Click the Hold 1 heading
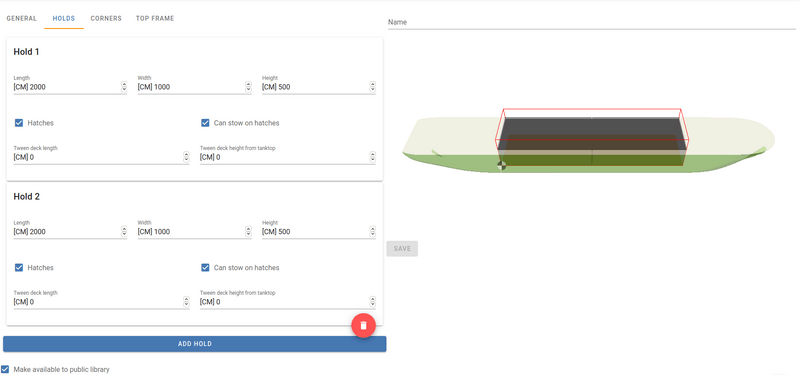 pyautogui.click(x=27, y=52)
